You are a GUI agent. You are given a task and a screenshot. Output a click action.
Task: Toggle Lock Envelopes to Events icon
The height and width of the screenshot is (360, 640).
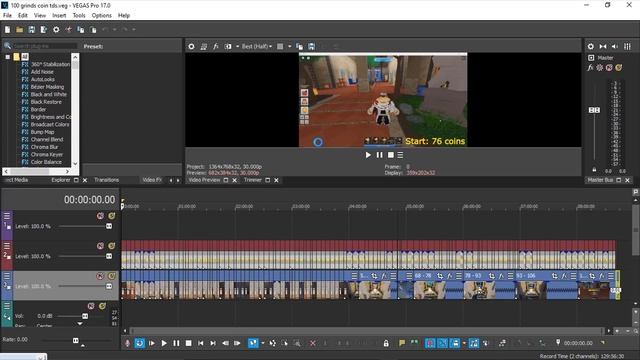coord(473,343)
